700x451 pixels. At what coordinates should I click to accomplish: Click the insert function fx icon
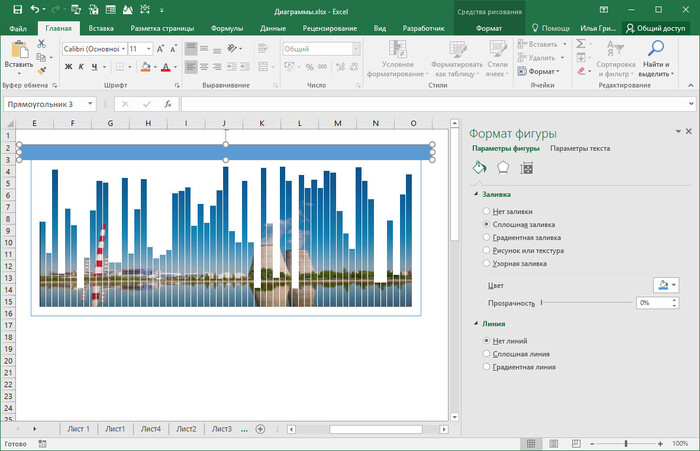click(x=167, y=104)
